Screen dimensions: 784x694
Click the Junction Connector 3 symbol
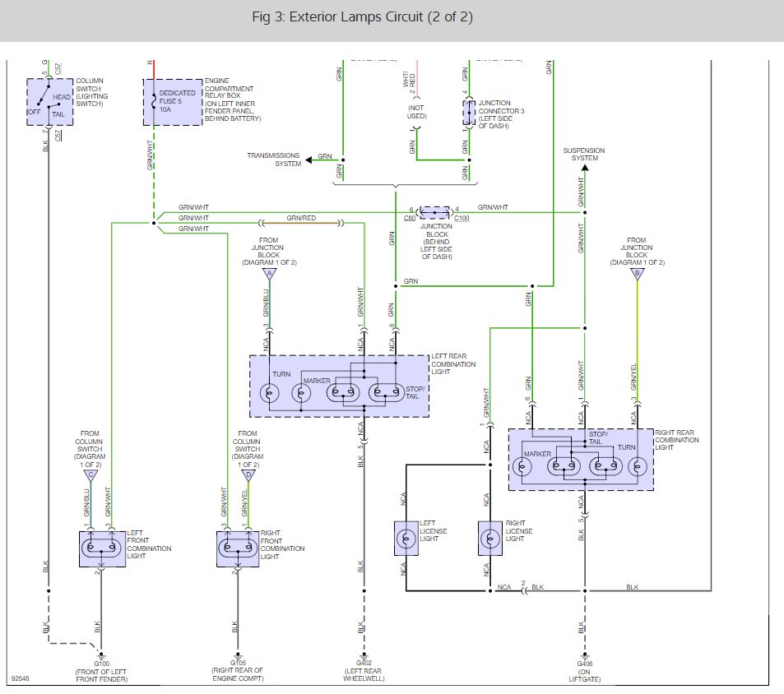(x=469, y=113)
